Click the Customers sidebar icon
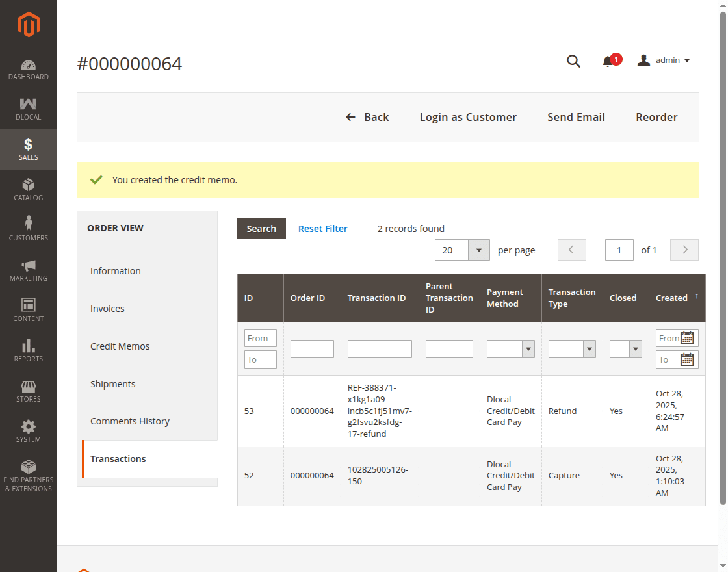 tap(29, 229)
